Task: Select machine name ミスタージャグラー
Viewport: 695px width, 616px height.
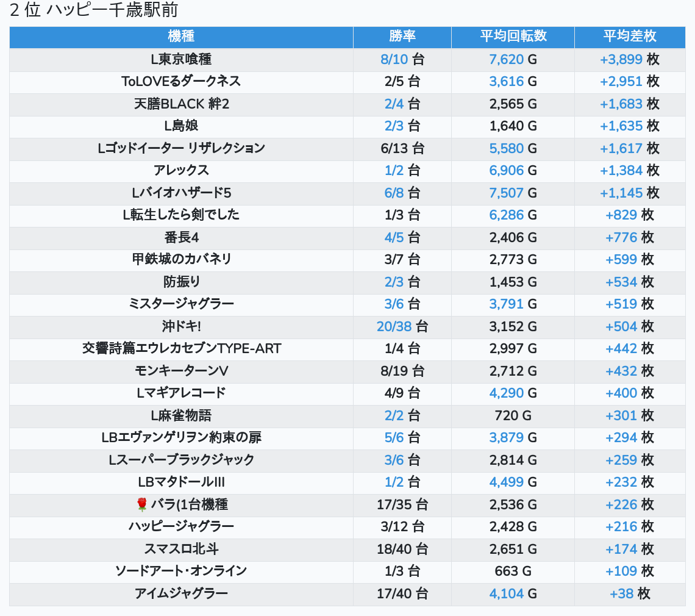Action: pos(181,304)
